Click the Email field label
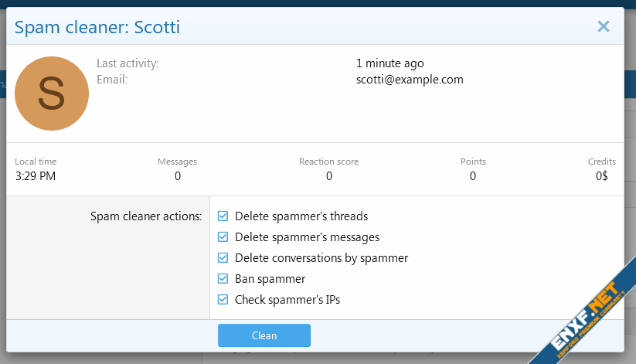Image resolution: width=636 pixels, height=364 pixels. [112, 79]
